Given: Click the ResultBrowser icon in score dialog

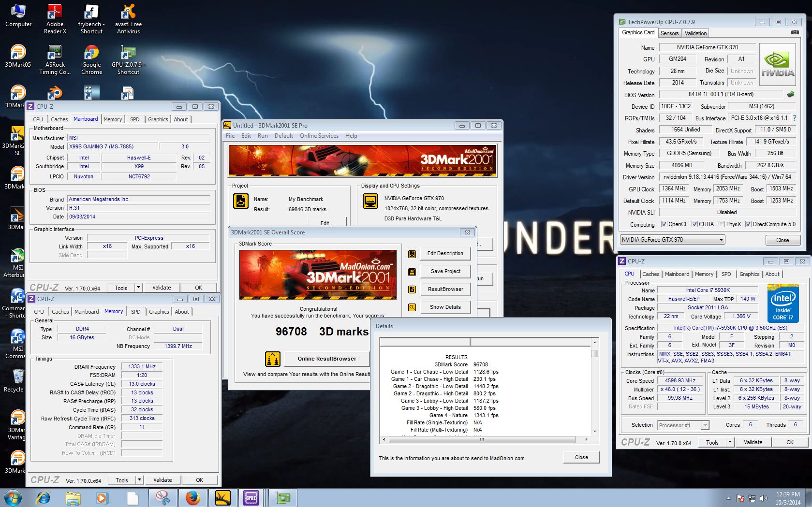Looking at the screenshot, I should click(412, 290).
